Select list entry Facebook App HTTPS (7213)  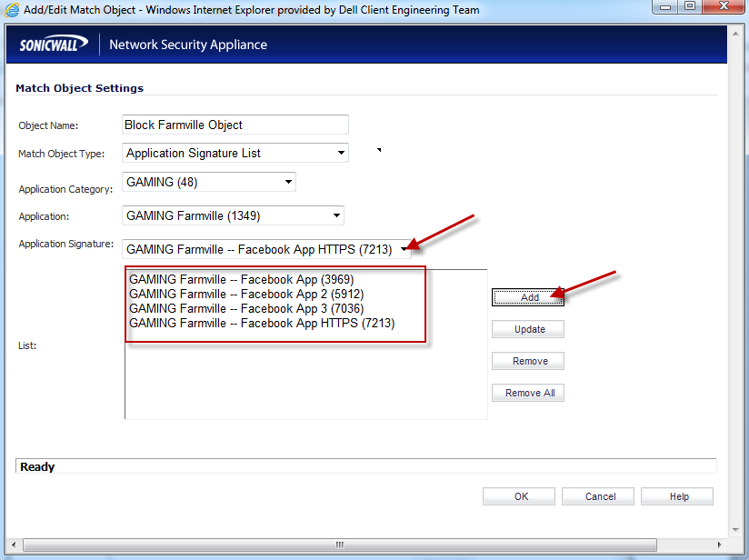tap(262, 324)
